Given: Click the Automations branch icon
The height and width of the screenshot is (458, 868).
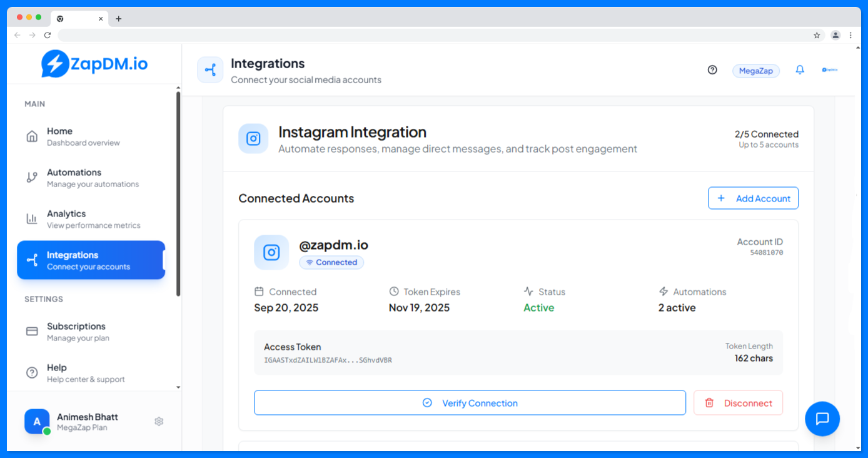Looking at the screenshot, I should pyautogui.click(x=32, y=178).
